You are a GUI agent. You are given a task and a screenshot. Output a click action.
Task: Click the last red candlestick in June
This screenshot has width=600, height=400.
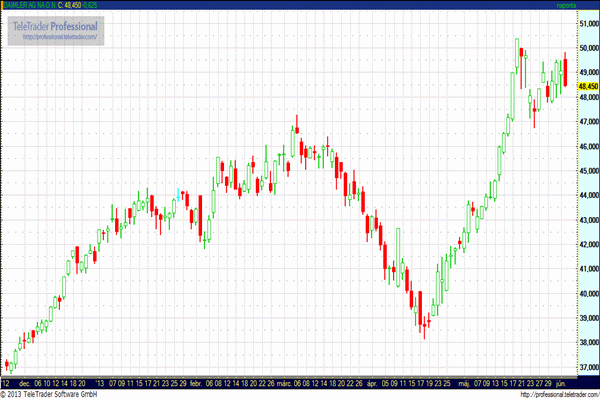tap(565, 72)
